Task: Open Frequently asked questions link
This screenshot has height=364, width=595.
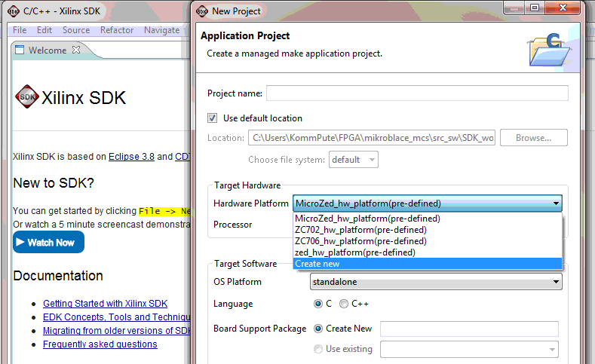Action: (x=100, y=344)
